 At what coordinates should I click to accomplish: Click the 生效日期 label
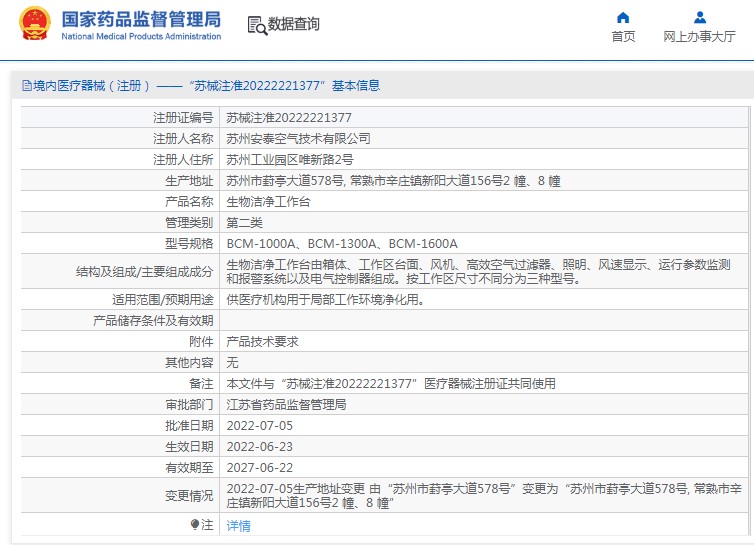pyautogui.click(x=189, y=447)
